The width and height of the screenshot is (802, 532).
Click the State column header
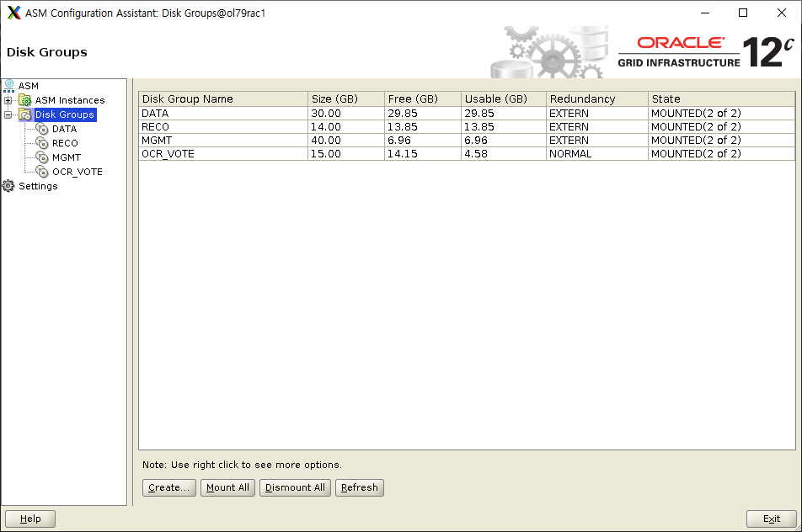(722, 98)
